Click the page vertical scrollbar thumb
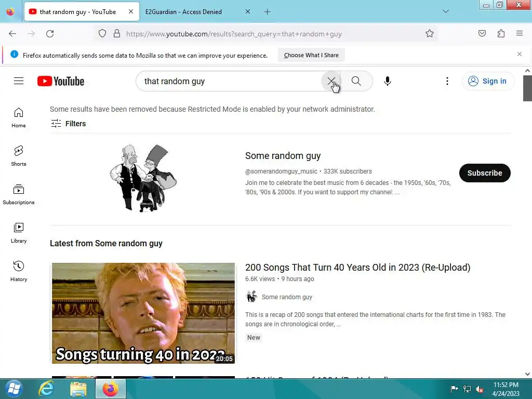 527,88
